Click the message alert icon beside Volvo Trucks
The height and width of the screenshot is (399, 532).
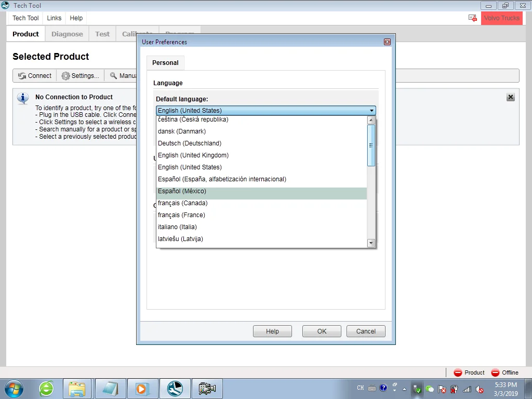tap(472, 18)
